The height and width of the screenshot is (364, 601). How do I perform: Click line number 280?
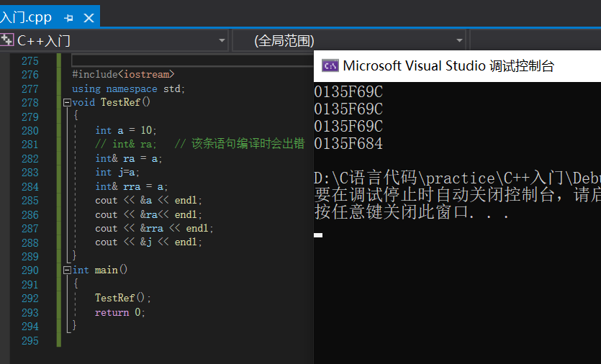[30, 131]
